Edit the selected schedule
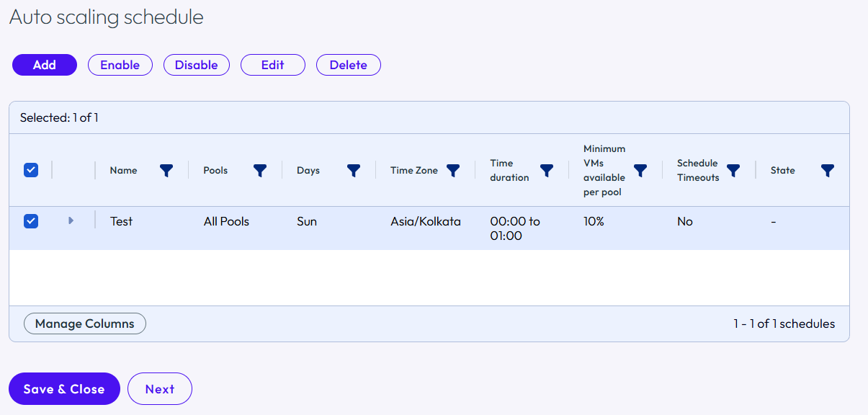Image resolution: width=868 pixels, height=415 pixels. [x=273, y=65]
